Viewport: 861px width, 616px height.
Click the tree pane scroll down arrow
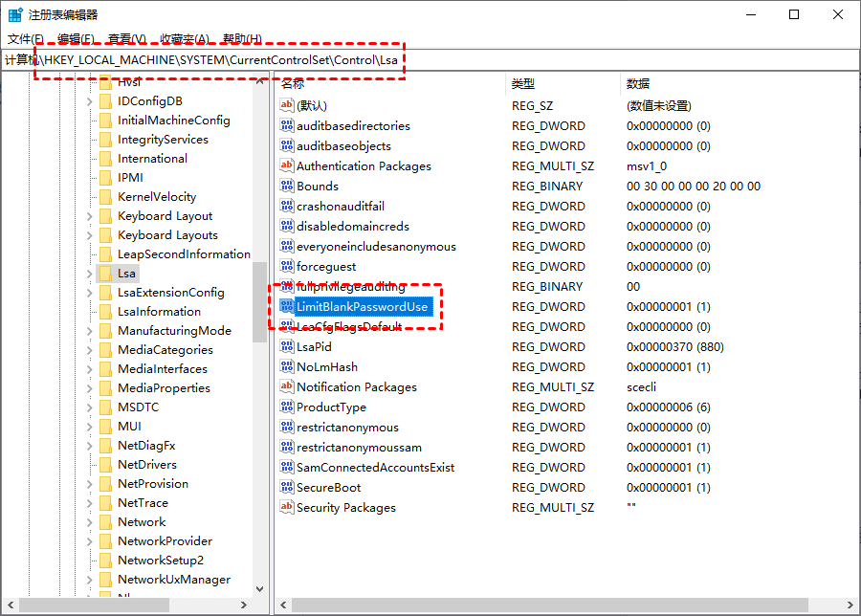point(259,589)
